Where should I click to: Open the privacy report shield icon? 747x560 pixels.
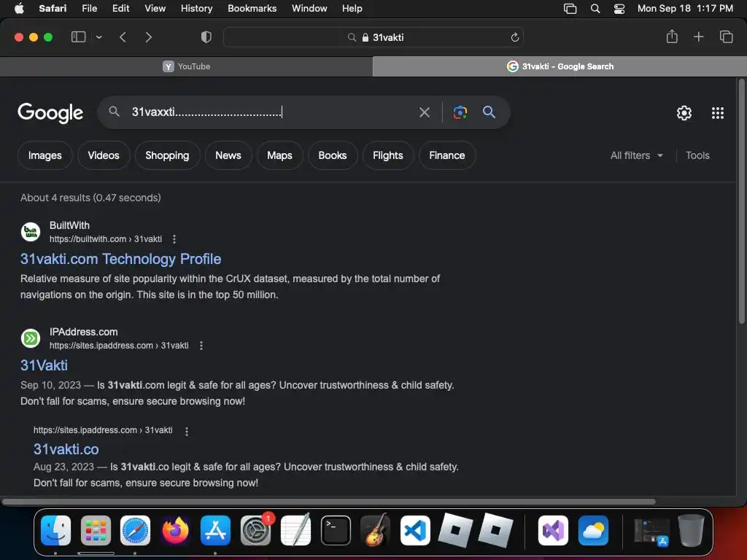coord(206,37)
